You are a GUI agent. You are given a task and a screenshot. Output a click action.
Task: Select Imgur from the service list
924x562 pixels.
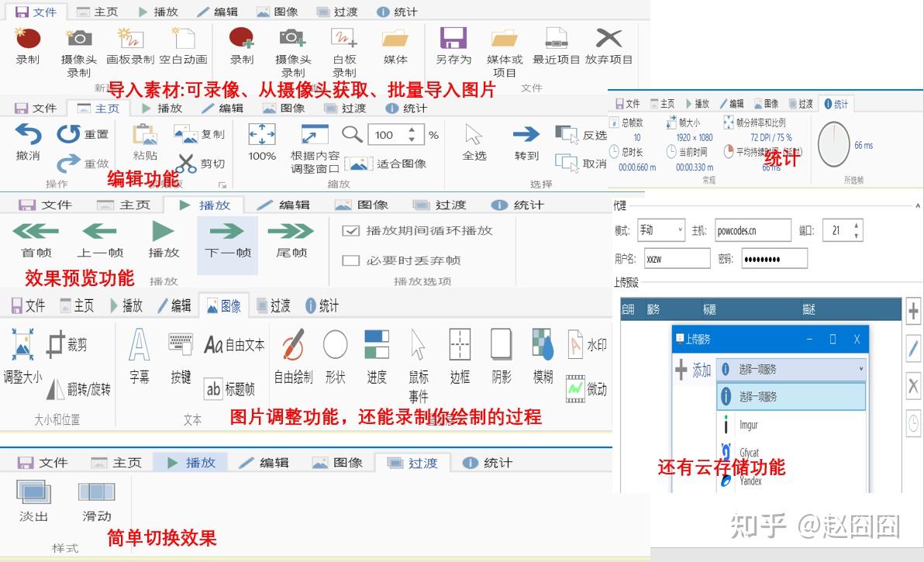791,424
